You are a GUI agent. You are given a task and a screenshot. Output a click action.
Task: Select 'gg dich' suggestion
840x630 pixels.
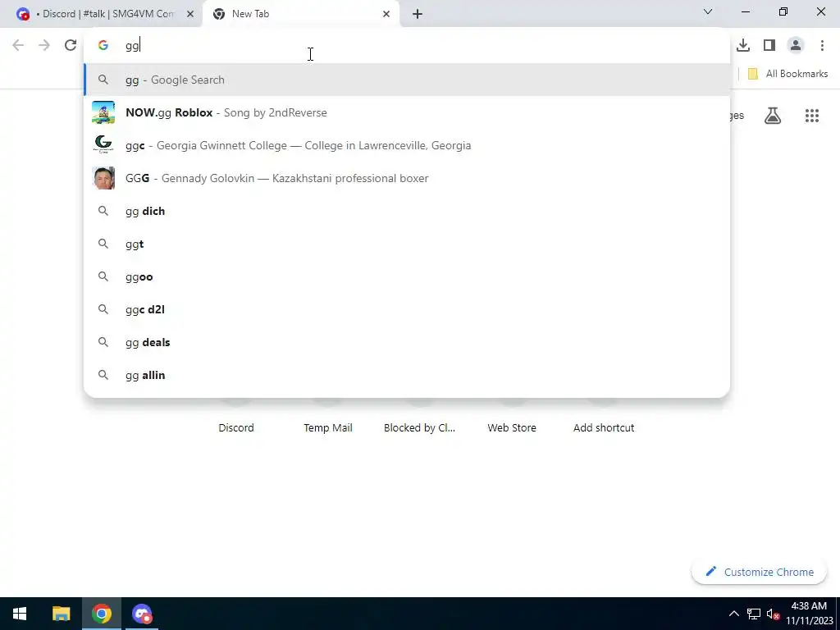point(407,211)
